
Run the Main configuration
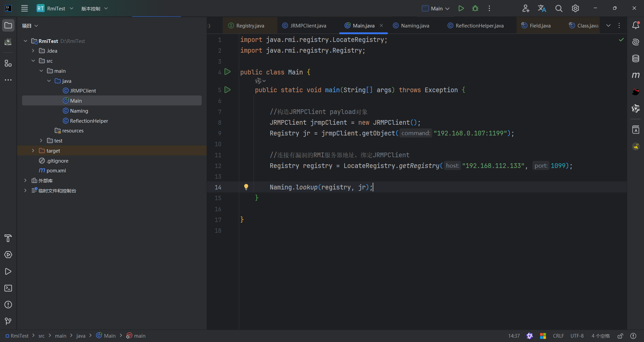461,8
